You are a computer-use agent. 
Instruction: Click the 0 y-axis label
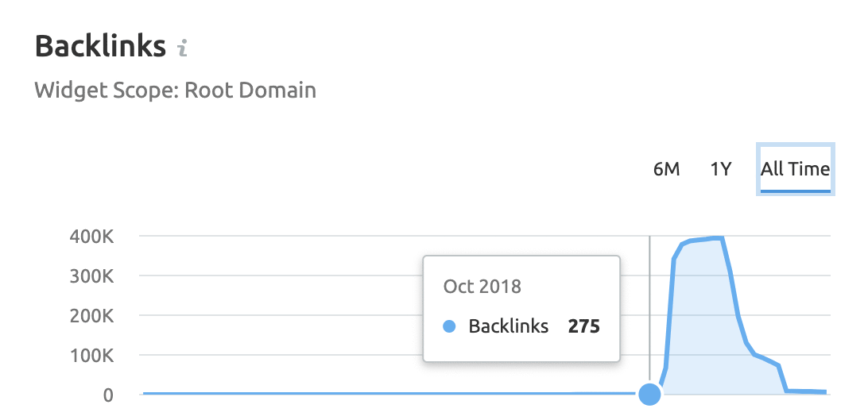(108, 395)
